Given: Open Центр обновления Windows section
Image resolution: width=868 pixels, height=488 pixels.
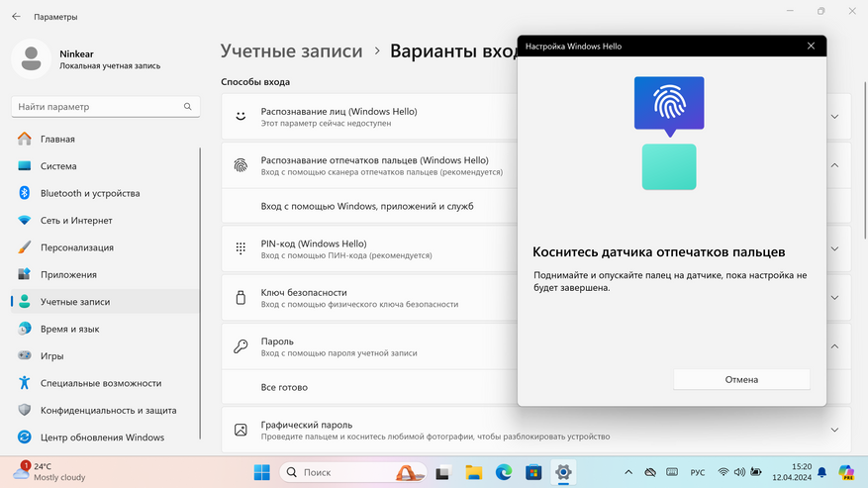Looking at the screenshot, I should click(x=105, y=438).
